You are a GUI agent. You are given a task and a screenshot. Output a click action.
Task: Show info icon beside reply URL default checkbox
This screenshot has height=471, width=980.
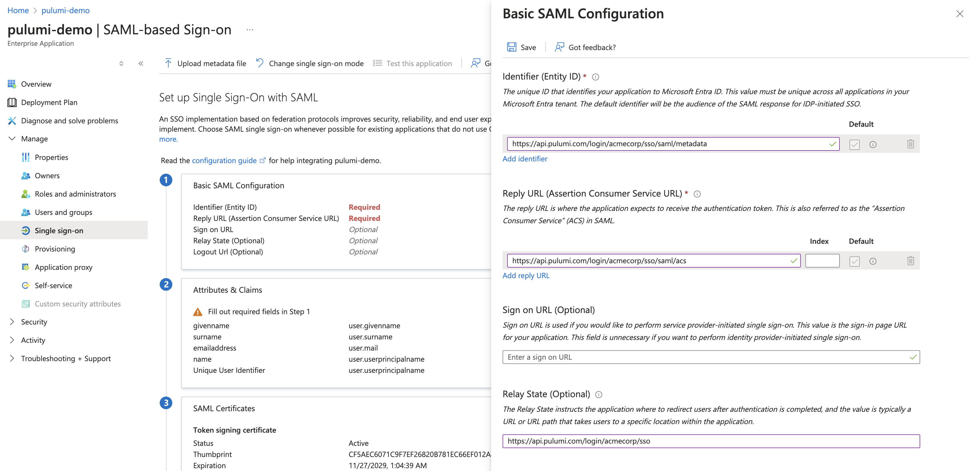tap(873, 261)
